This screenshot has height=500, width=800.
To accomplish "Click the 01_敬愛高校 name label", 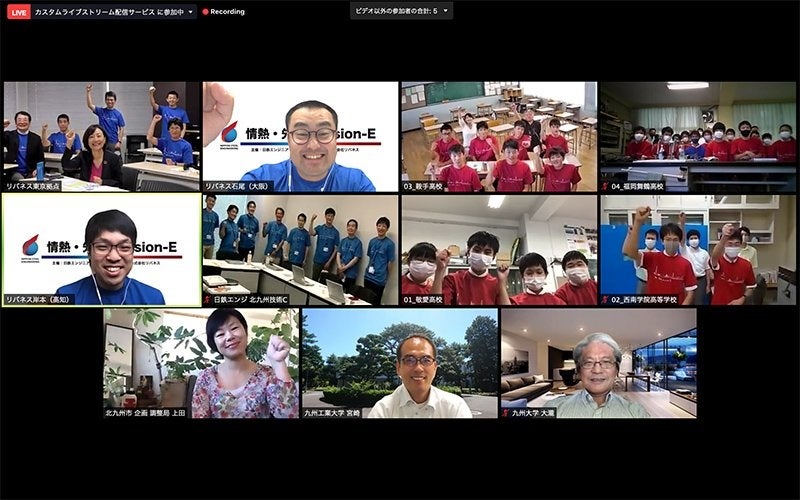I will coord(423,300).
